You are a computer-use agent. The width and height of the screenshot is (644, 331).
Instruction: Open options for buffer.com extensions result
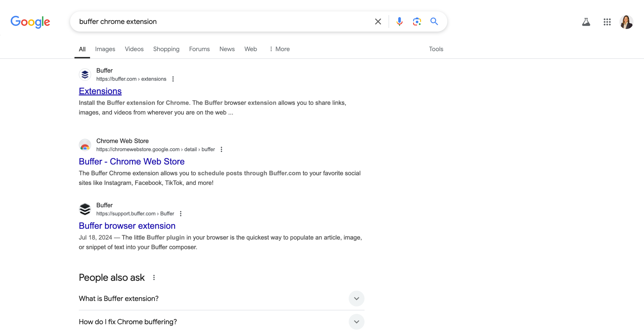pos(173,79)
